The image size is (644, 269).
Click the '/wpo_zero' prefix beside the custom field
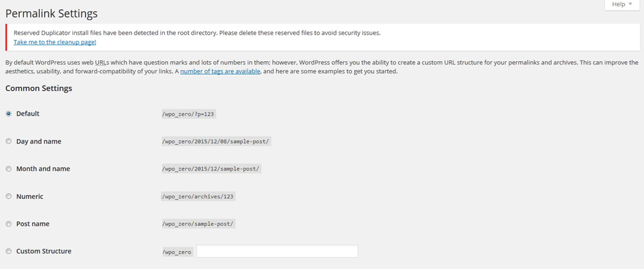(177, 252)
